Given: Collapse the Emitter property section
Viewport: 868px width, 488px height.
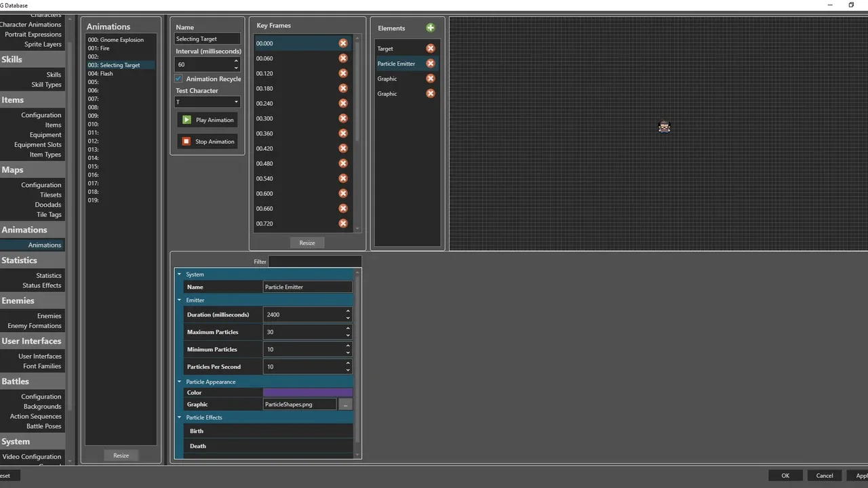Looking at the screenshot, I should coord(180,300).
